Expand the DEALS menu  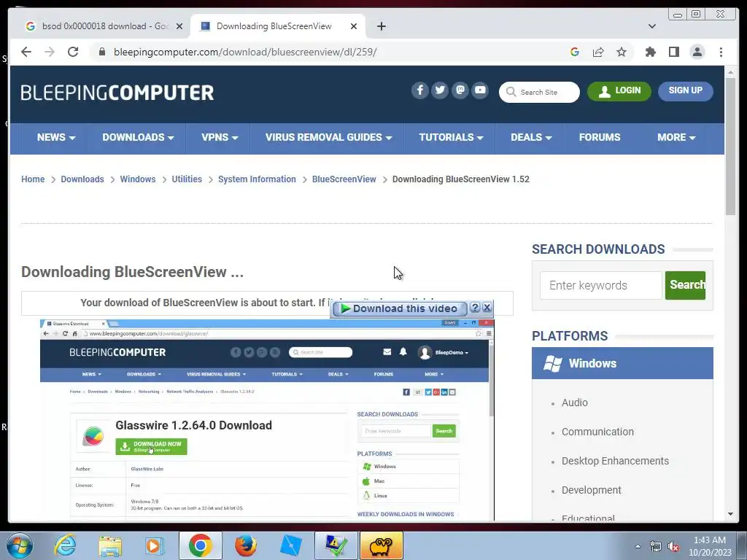(x=531, y=138)
